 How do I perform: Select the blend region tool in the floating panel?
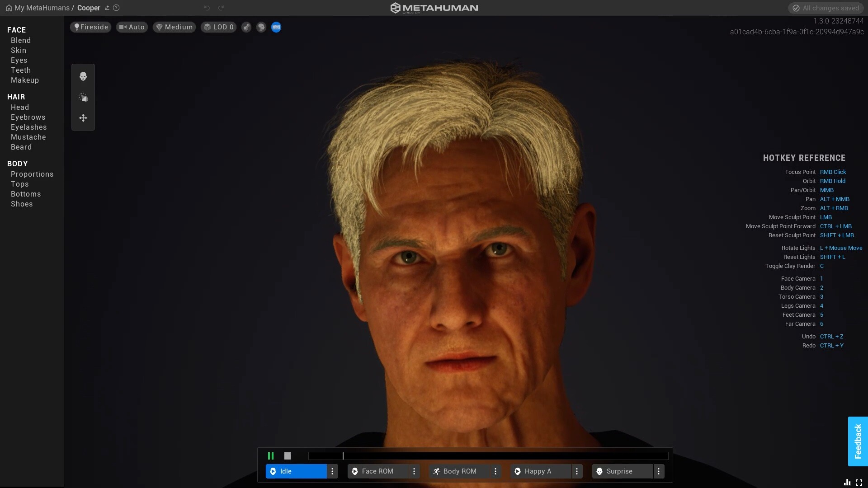[83, 97]
